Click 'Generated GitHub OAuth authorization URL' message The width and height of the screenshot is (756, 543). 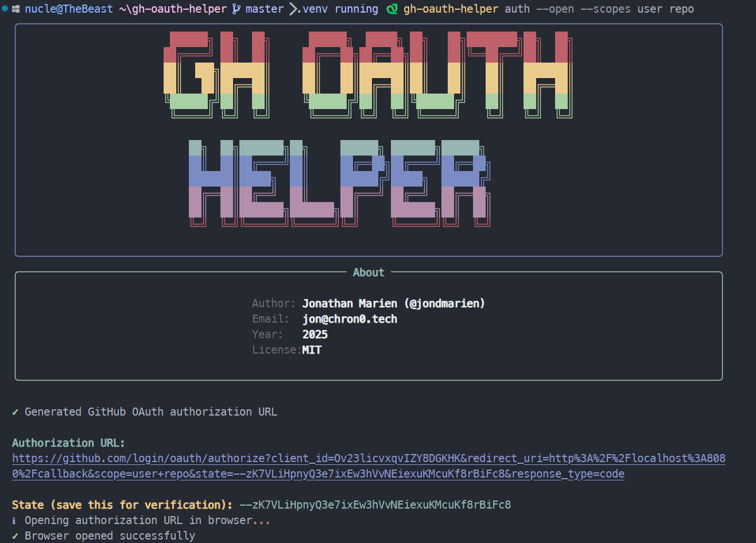(x=151, y=412)
